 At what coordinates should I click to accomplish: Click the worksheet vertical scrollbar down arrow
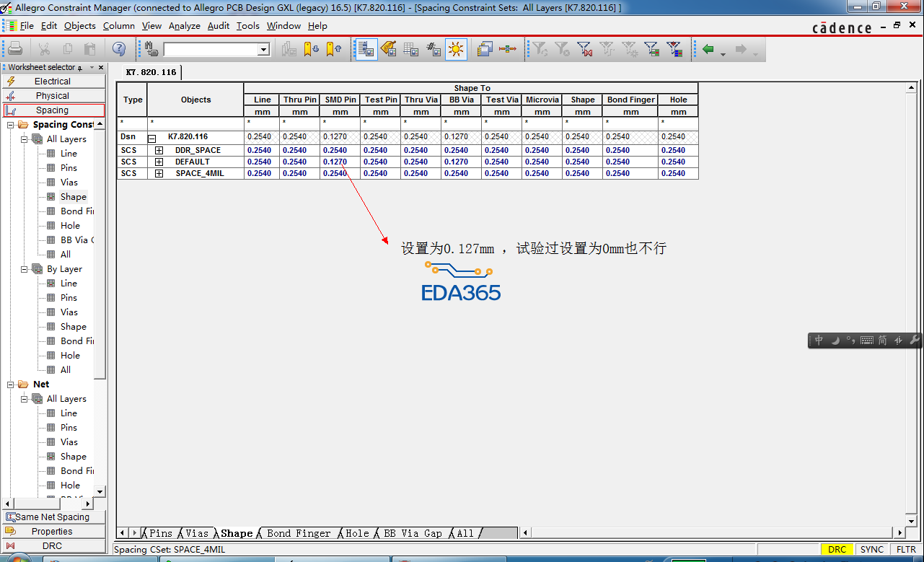pos(910,521)
